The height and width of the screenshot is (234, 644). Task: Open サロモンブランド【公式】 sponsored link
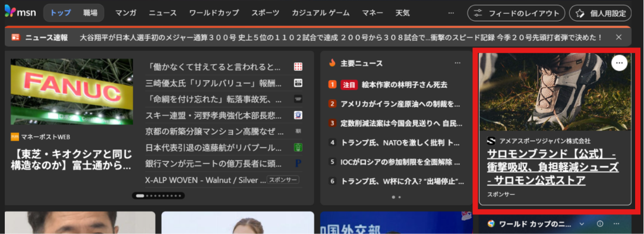click(553, 167)
